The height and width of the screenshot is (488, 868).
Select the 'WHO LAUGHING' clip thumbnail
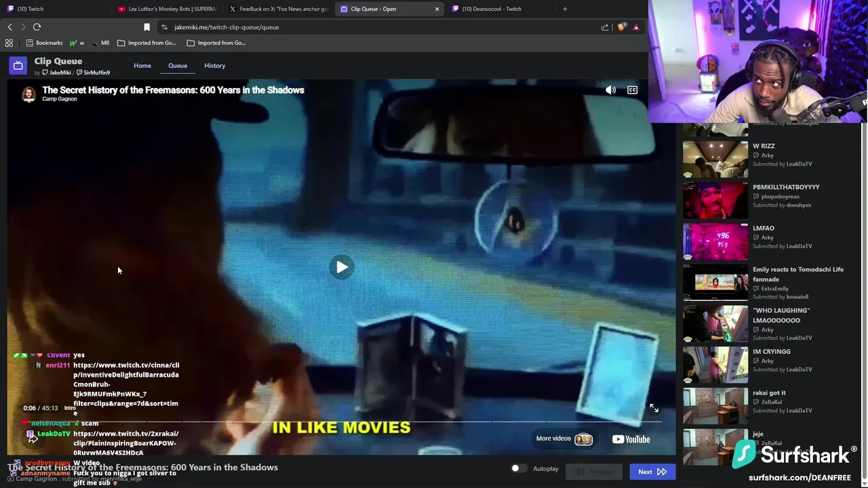pos(715,323)
